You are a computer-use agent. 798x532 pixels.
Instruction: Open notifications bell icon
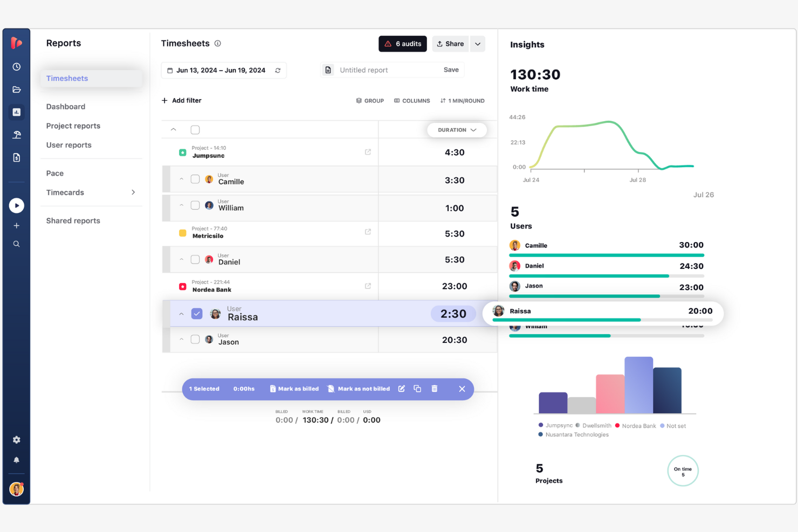click(17, 460)
